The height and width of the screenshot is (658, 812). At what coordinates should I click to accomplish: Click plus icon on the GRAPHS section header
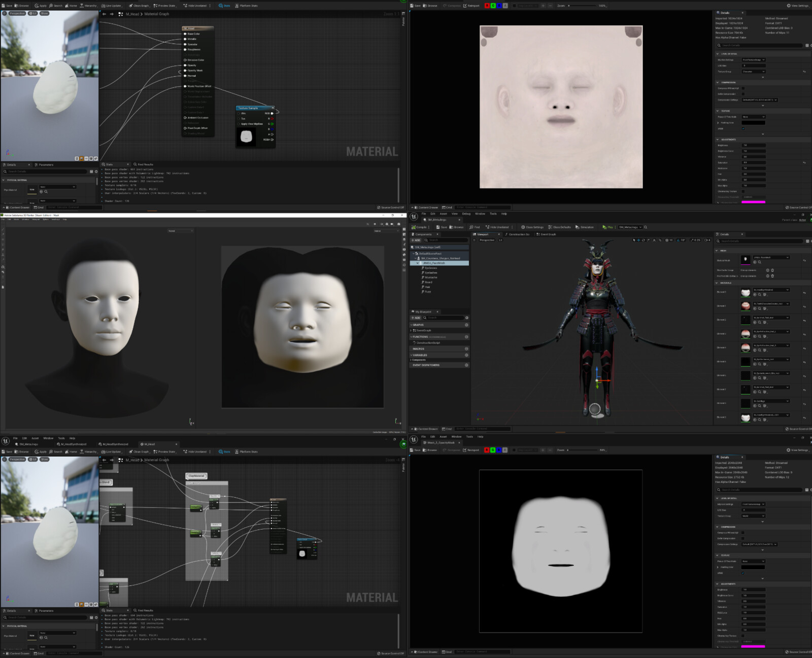pos(466,325)
